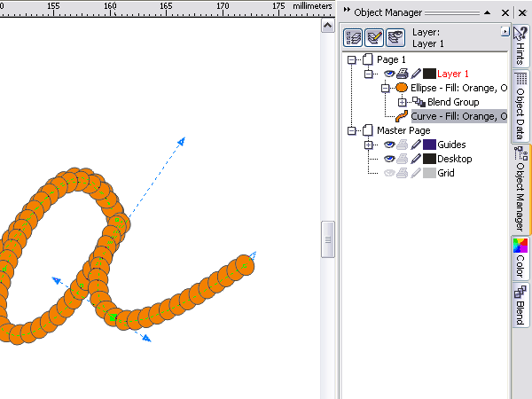The height and width of the screenshot is (399, 532).
Task: Collapse the Page 1 tree node
Action: pyautogui.click(x=351, y=59)
